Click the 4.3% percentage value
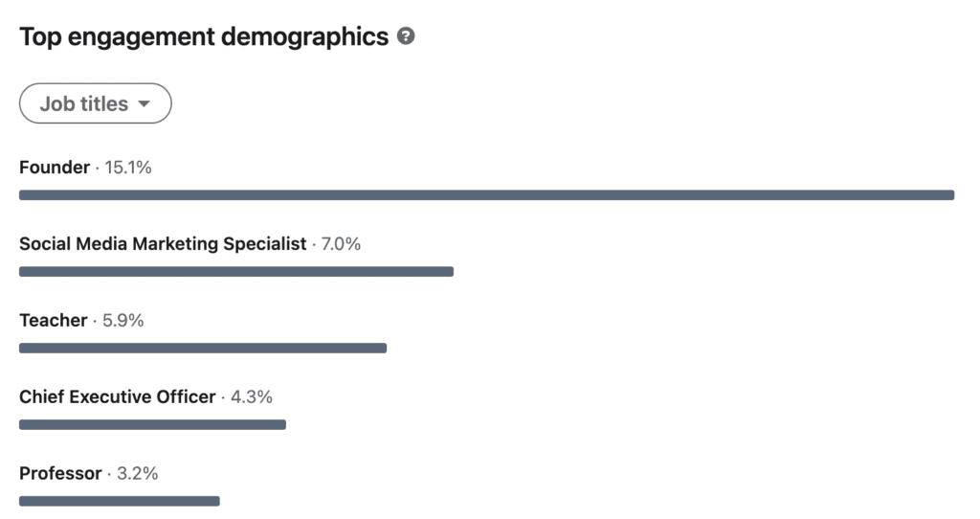 tap(252, 397)
